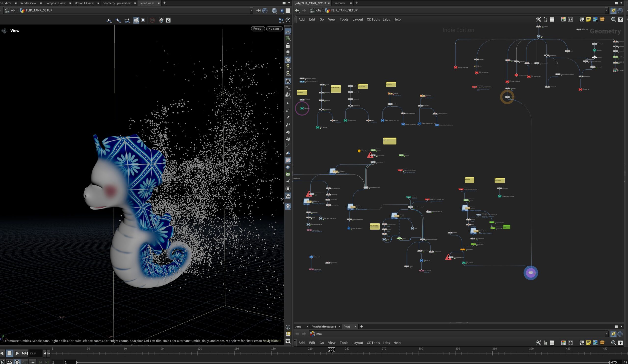Viewport: 628px width, 364px height.
Task: Open node shape palette in the network editor
Action: (570, 19)
